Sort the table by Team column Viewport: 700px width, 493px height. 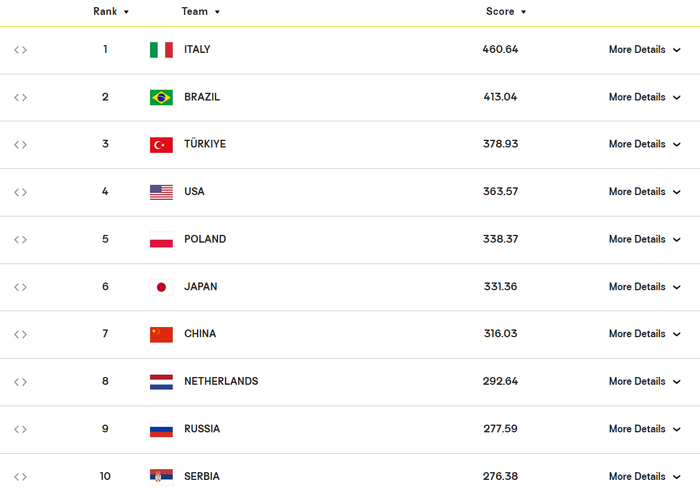(x=200, y=12)
